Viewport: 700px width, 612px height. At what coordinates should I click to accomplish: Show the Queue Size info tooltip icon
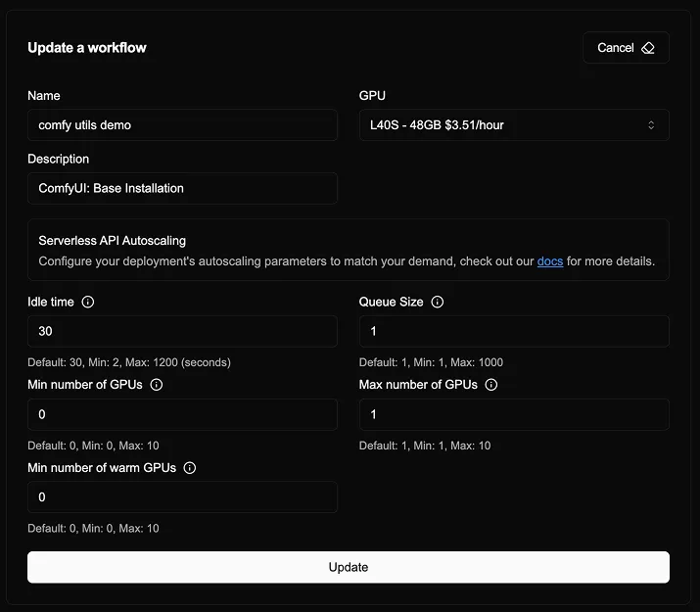[438, 302]
